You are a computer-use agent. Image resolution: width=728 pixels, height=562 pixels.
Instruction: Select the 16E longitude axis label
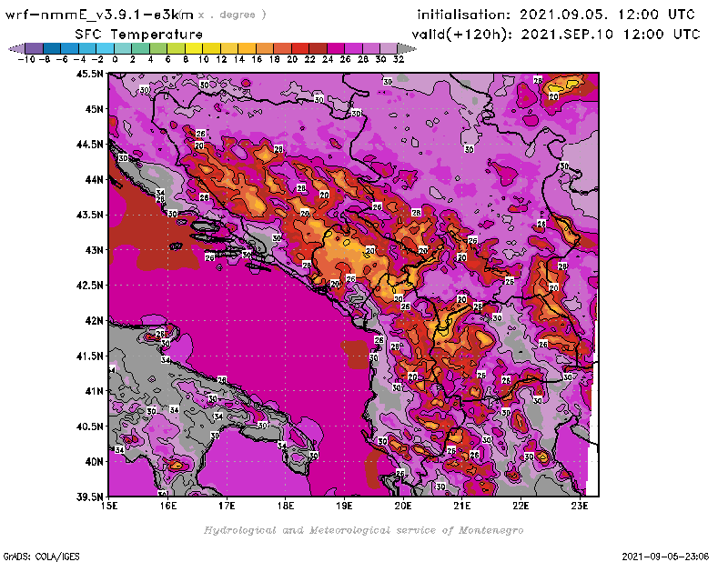point(168,506)
